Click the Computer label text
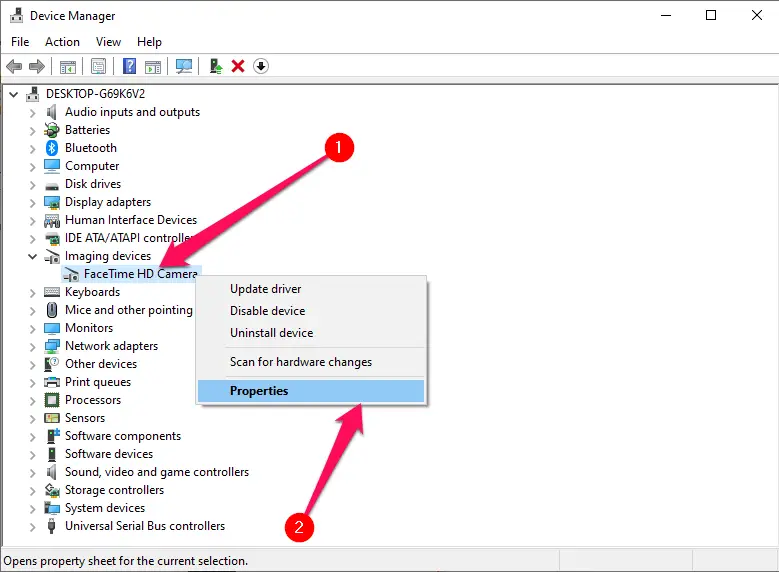This screenshot has width=779, height=572. 92,166
